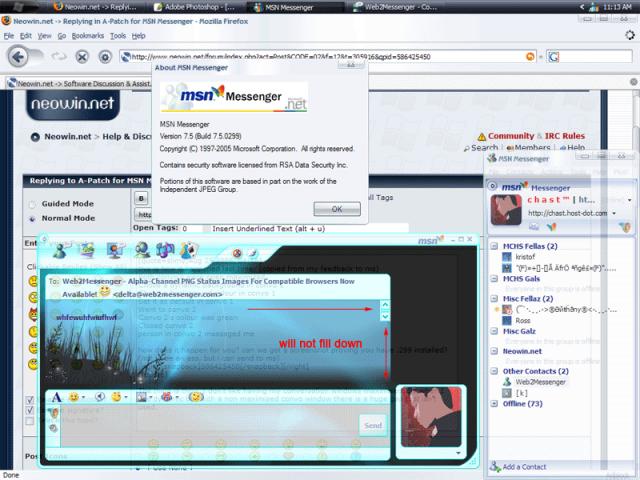This screenshot has width=640, height=480.
Task: Click Games icon in chat window
Action: [x=189, y=250]
